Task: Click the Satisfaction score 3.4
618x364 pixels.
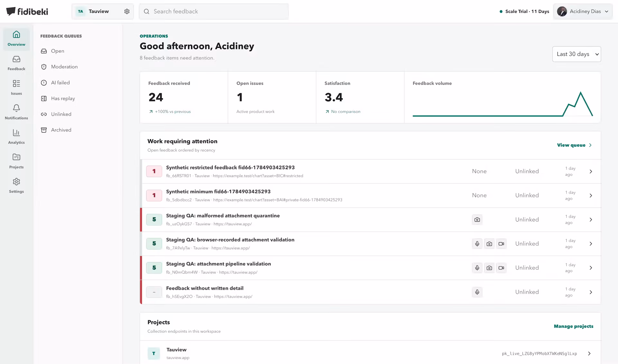Action: (334, 97)
